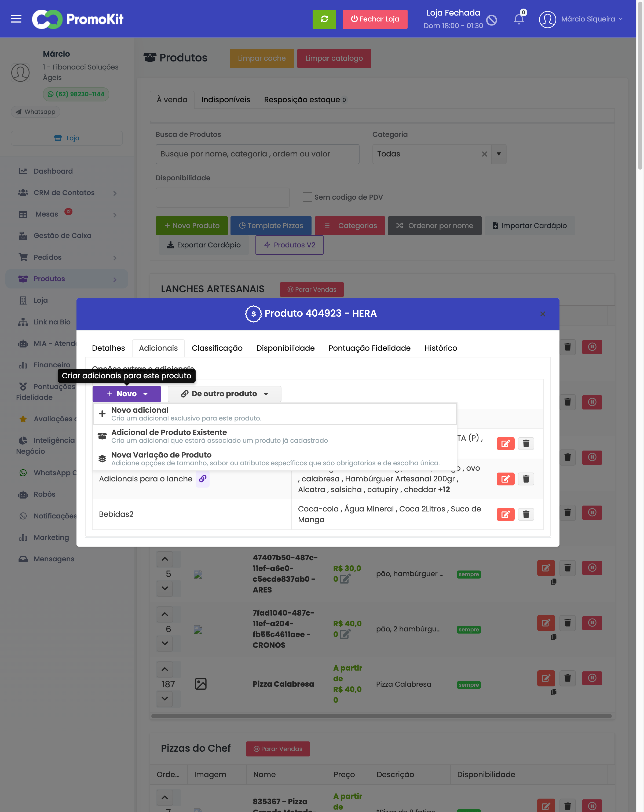Switch to the Detalhes tab
Viewport: 644px width, 812px height.
tap(108, 348)
